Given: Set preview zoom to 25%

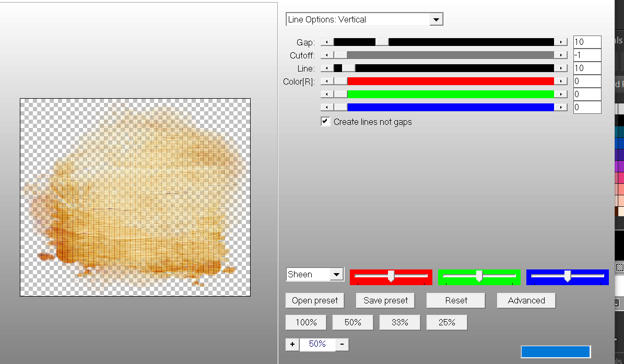Looking at the screenshot, I should click(446, 323).
